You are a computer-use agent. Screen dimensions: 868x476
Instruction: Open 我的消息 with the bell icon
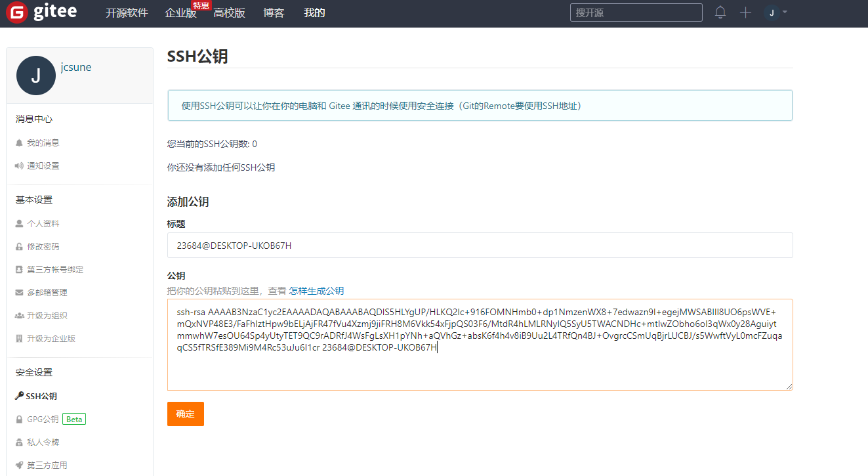click(43, 142)
